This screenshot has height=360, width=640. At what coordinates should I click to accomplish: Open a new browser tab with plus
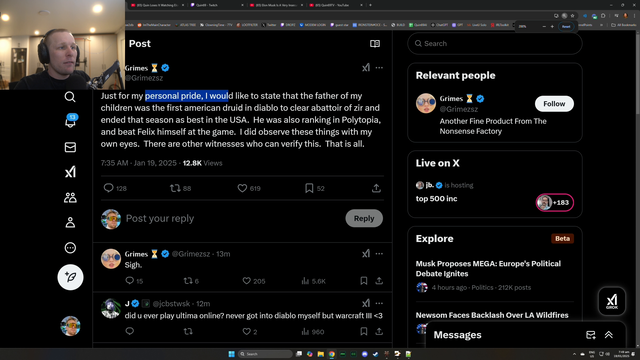click(370, 5)
